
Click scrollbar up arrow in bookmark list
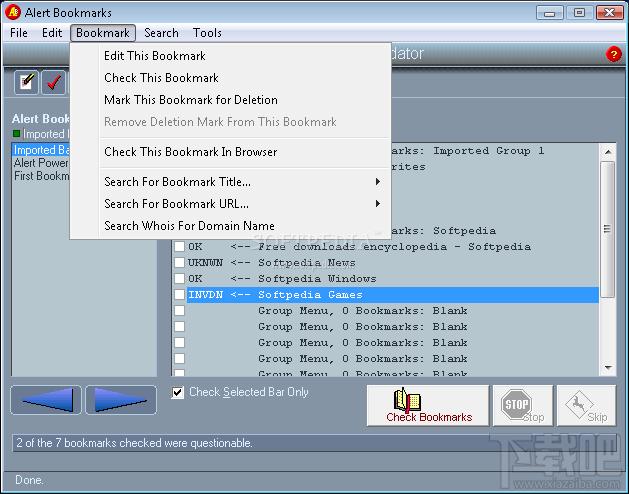click(608, 152)
